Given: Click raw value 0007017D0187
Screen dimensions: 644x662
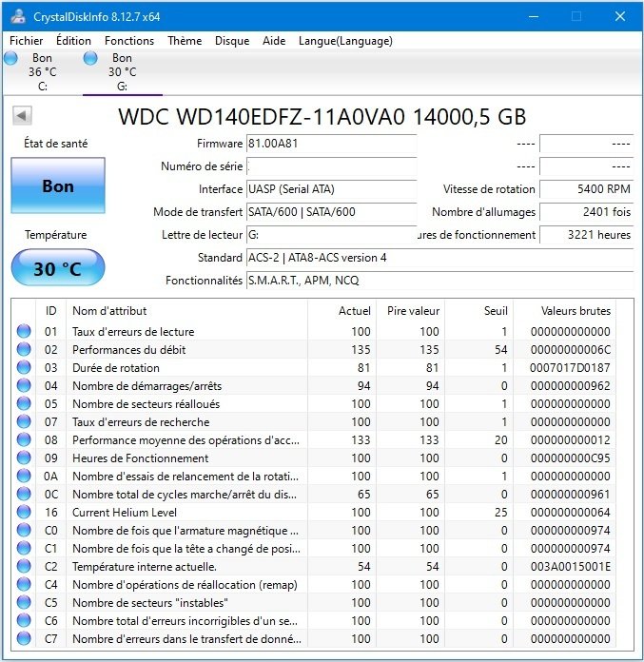Looking at the screenshot, I should 570,368.
